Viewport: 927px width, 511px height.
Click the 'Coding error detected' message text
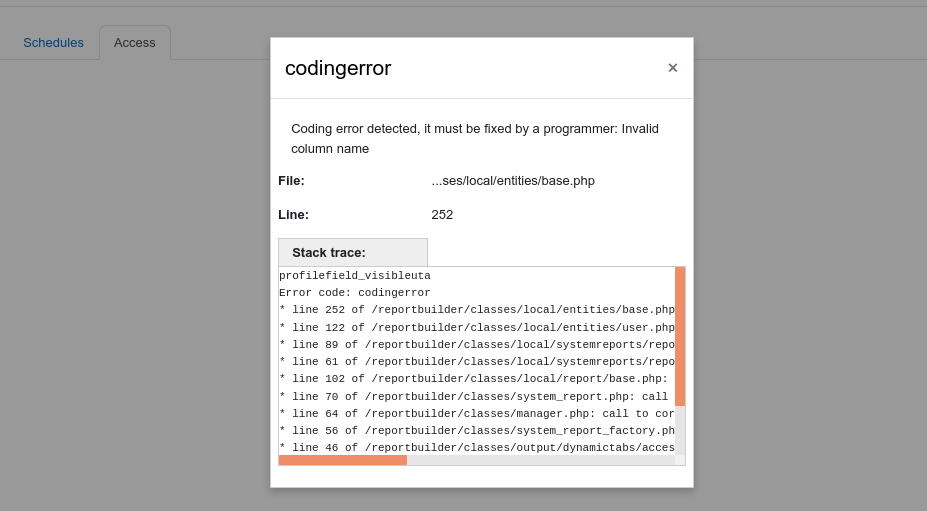coord(475,139)
